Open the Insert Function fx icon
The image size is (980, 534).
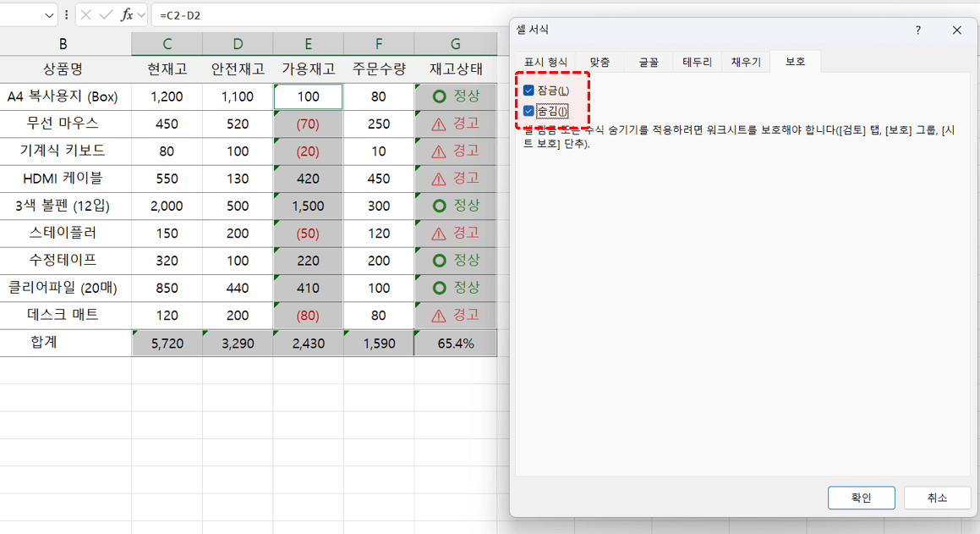[x=126, y=15]
